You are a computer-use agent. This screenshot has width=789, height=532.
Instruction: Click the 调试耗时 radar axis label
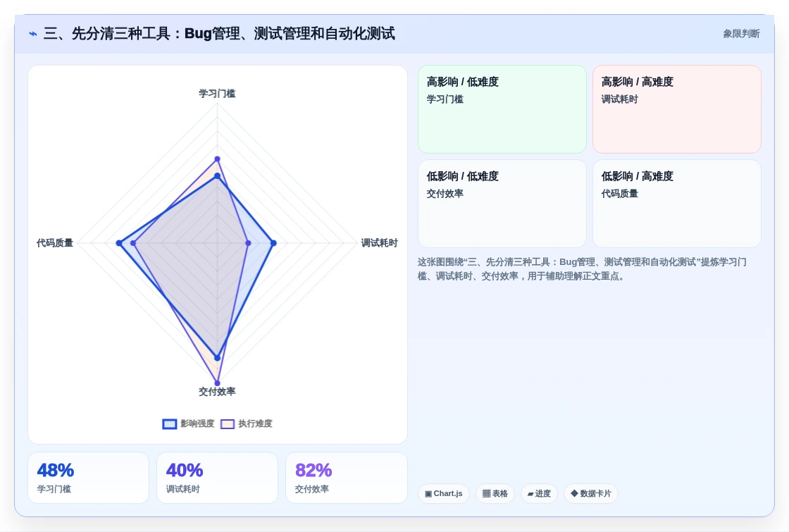click(380, 243)
